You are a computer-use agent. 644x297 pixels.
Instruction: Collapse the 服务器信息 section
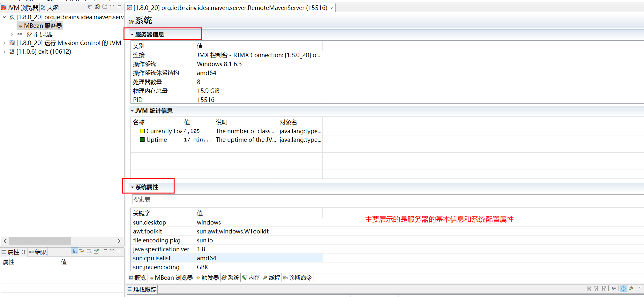click(132, 34)
